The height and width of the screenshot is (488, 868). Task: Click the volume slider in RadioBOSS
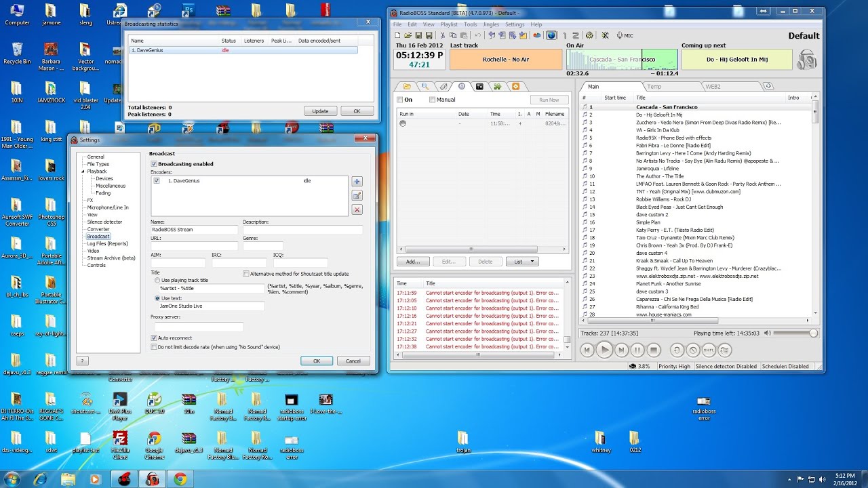click(795, 333)
